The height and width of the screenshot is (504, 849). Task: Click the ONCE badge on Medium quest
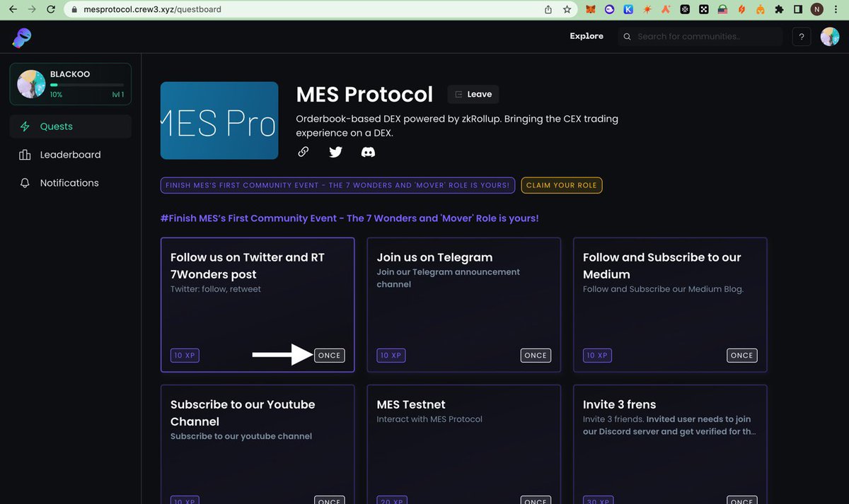pyautogui.click(x=741, y=356)
